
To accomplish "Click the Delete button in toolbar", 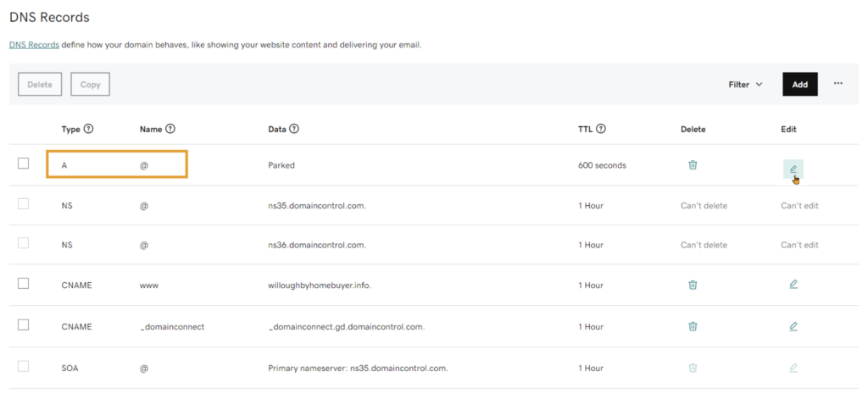I will pos(40,85).
